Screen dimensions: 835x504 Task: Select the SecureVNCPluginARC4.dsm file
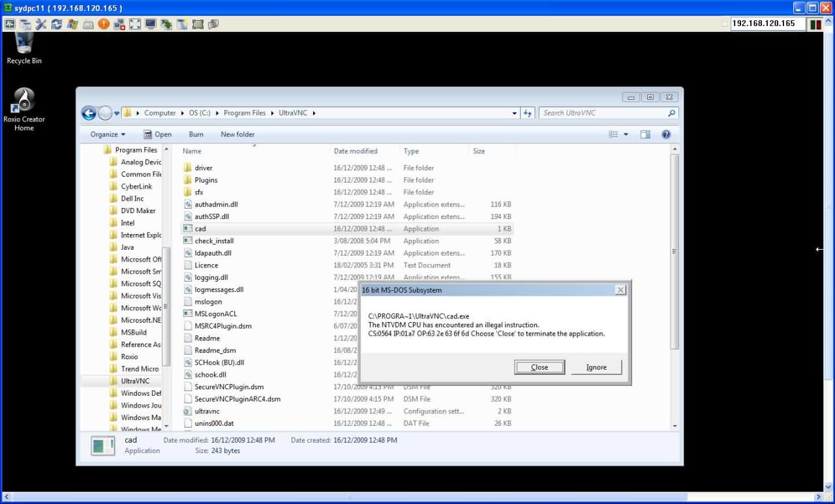[347, 399]
